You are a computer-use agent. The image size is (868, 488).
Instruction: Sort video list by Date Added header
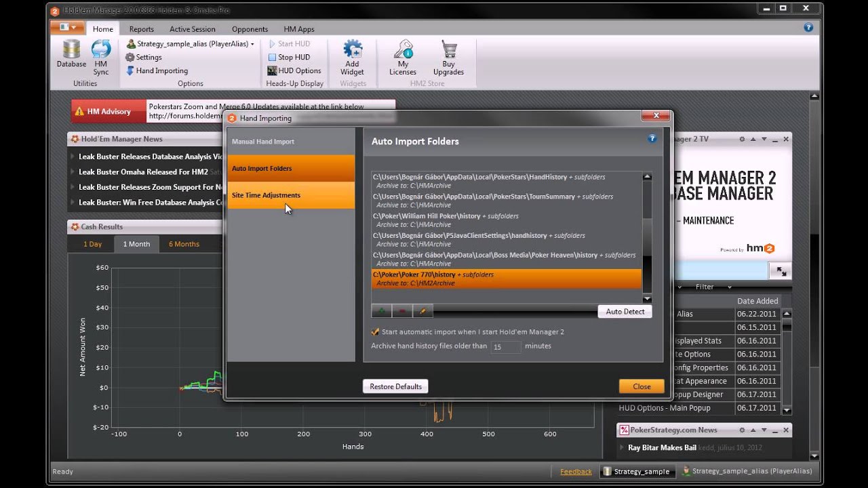point(757,301)
